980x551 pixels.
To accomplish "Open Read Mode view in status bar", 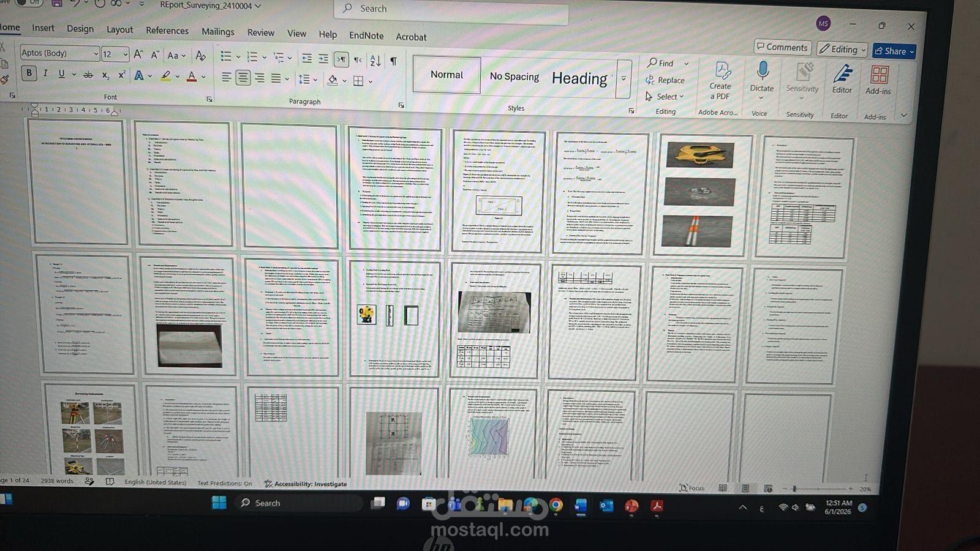I will (723, 488).
